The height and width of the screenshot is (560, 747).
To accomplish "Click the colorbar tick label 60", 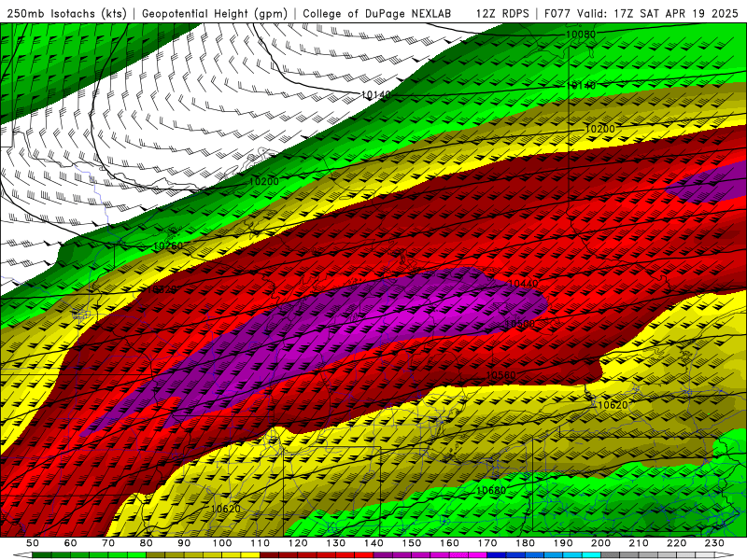I will (71, 543).
